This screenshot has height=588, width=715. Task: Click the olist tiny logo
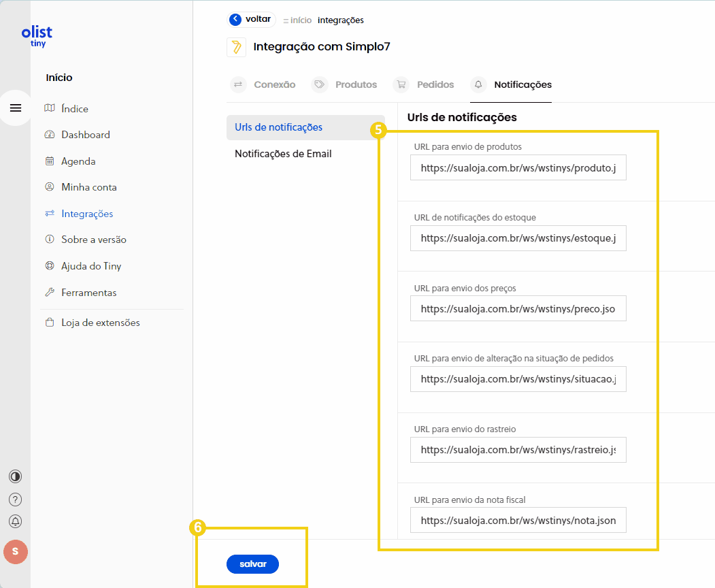(37, 37)
